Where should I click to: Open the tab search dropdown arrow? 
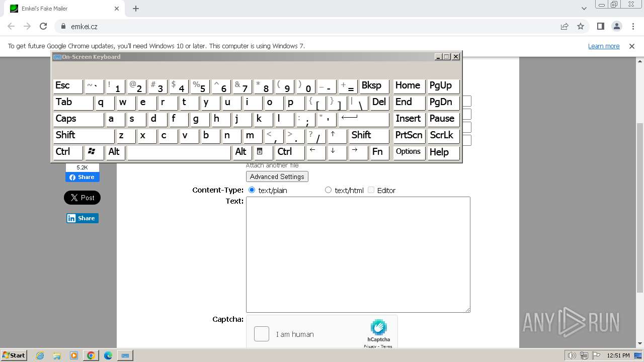point(584,9)
